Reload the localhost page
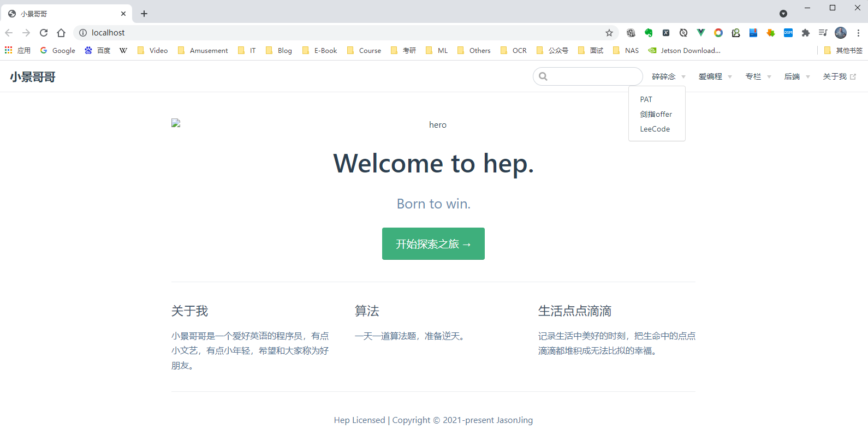 click(44, 33)
